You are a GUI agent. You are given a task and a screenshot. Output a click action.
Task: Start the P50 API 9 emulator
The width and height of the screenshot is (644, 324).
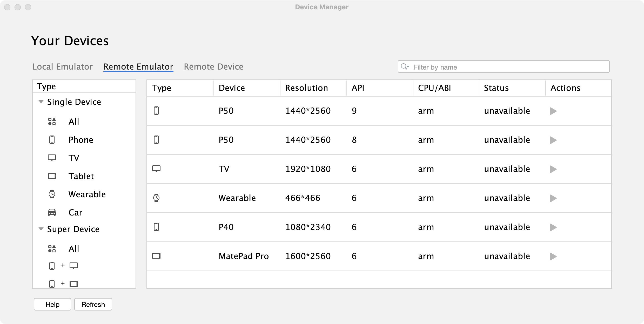(553, 111)
